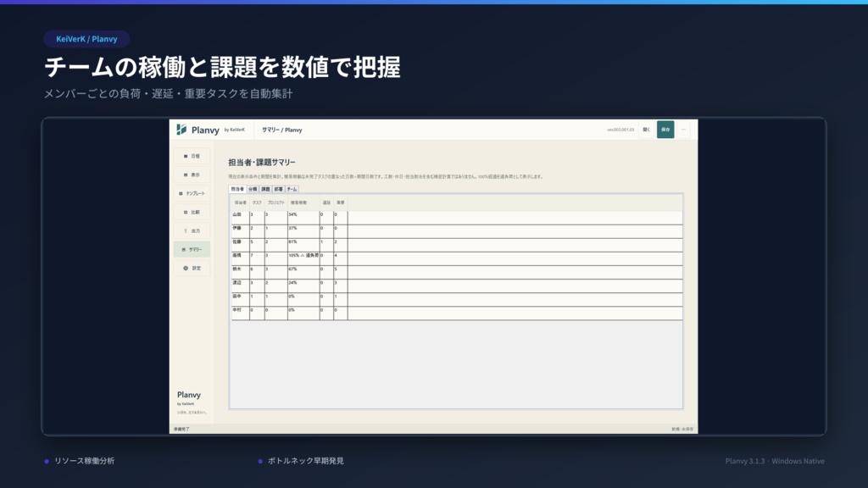Open the 出力 export sidebar item
The width and height of the screenshot is (868, 488).
pyautogui.click(x=192, y=230)
